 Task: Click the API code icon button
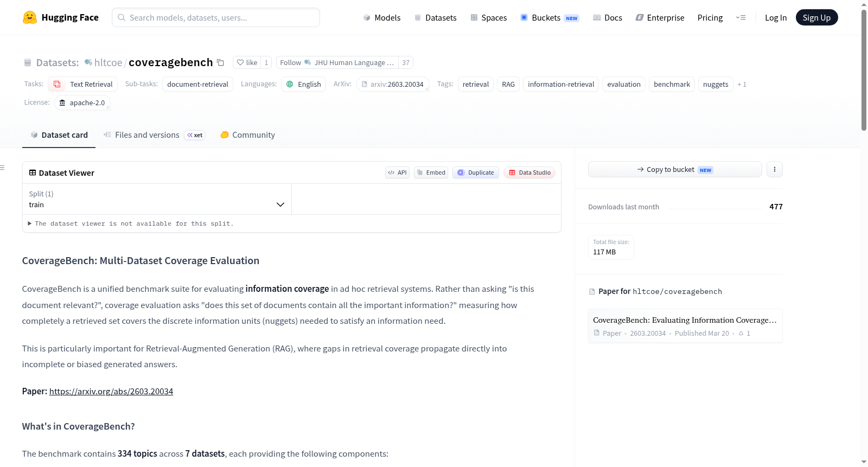click(397, 172)
